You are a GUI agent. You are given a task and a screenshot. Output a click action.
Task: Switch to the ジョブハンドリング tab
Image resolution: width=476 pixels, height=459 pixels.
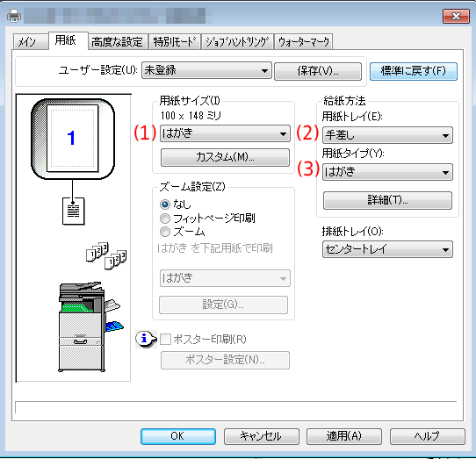point(237,42)
